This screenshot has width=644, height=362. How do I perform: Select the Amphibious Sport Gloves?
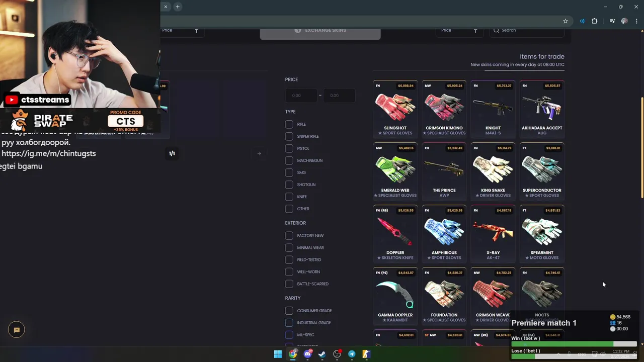(444, 234)
